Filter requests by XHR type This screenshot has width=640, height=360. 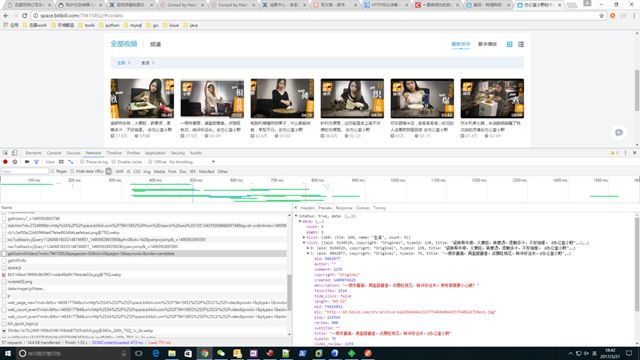coord(119,172)
